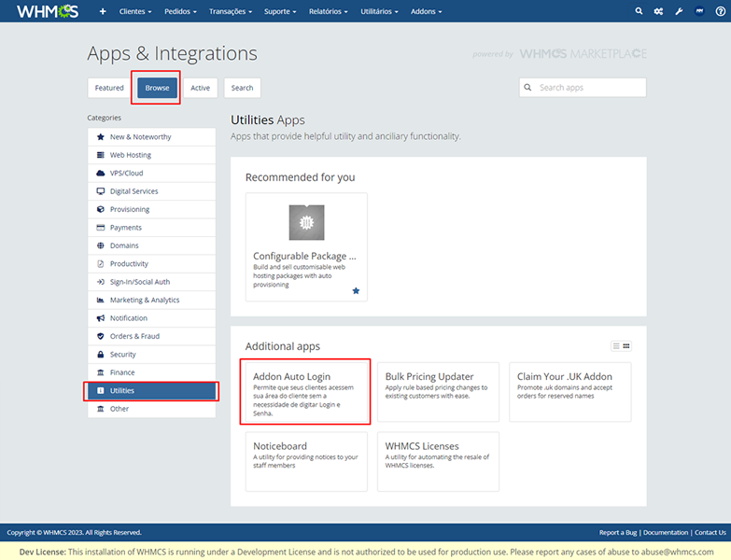The width and height of the screenshot is (731, 560).
Task: Select the Payments category
Action: pyautogui.click(x=125, y=228)
